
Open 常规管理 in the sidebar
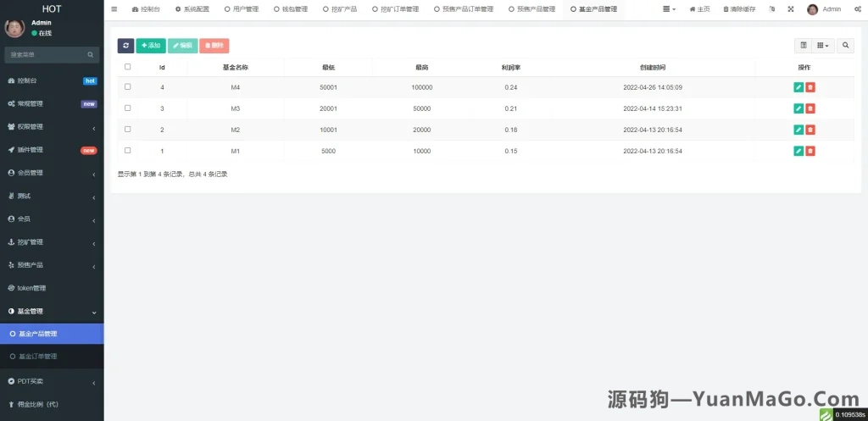click(52, 104)
